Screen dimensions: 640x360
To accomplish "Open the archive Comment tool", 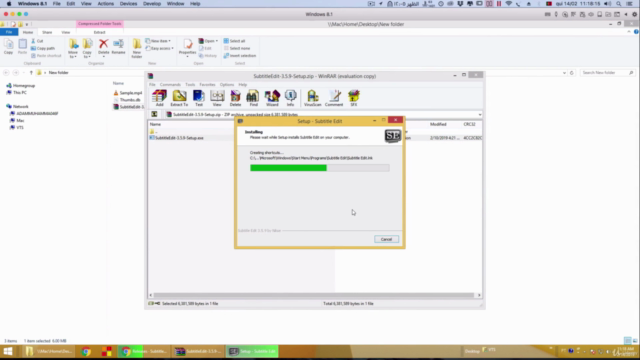I will (x=334, y=98).
